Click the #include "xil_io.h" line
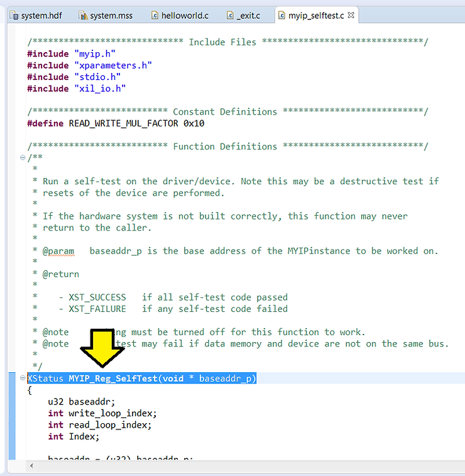 coord(77,88)
